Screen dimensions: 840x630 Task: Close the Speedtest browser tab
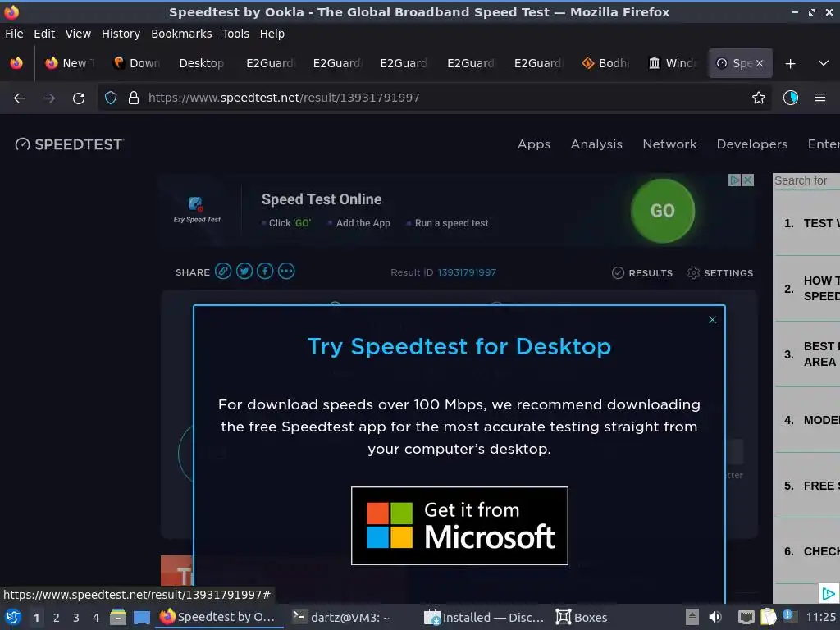point(760,63)
